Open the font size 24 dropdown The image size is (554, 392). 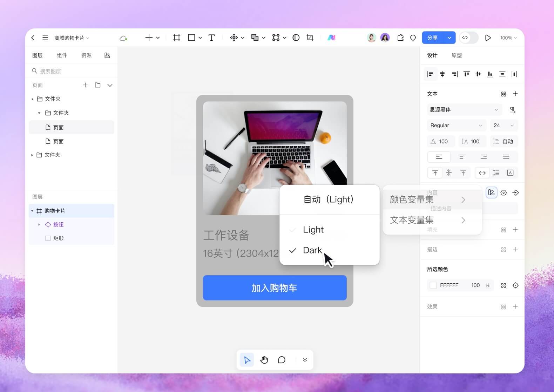pos(504,126)
